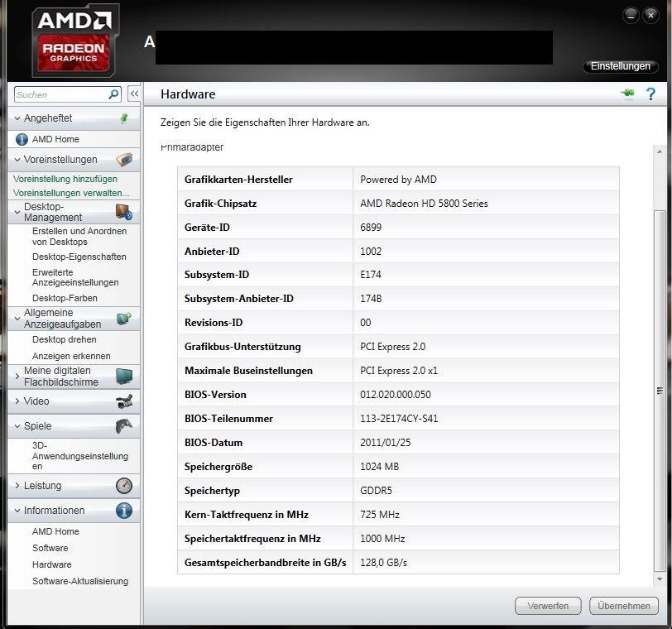Click the green pin icon next to Angeheftet
This screenshot has height=629, width=672.
124,118
